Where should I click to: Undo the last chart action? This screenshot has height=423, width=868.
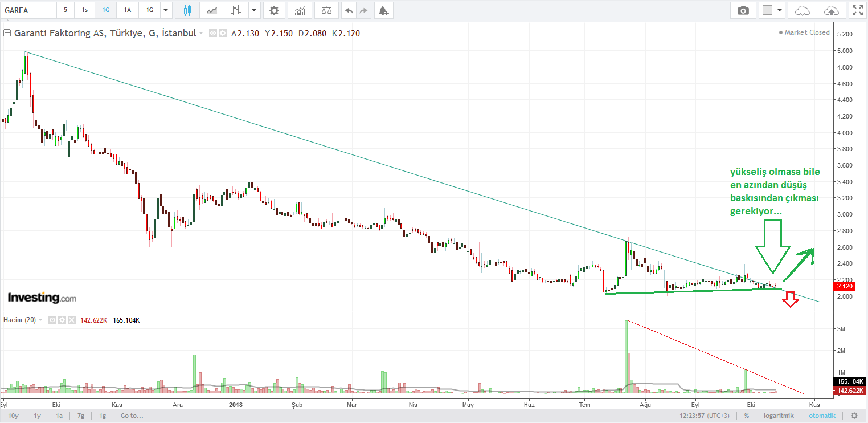[x=349, y=10]
